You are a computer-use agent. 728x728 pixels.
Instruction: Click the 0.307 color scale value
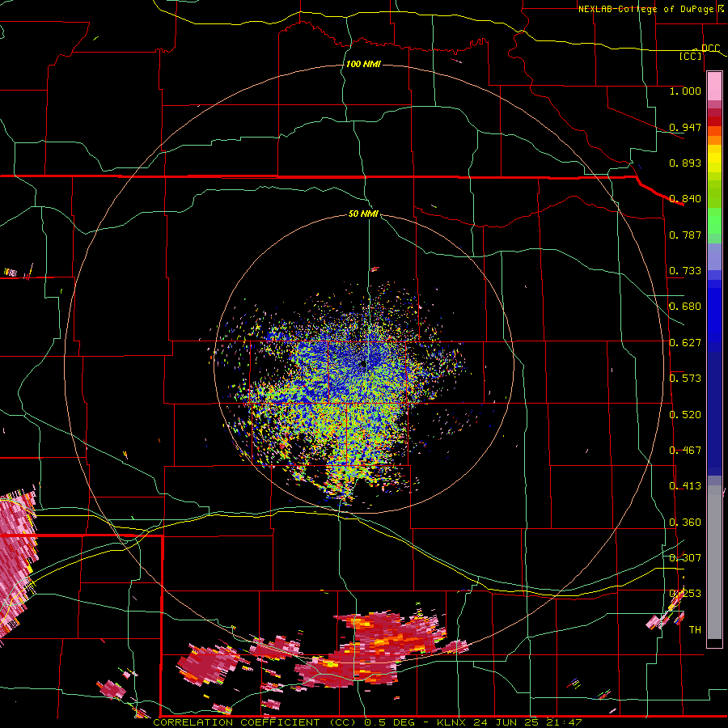685,558
